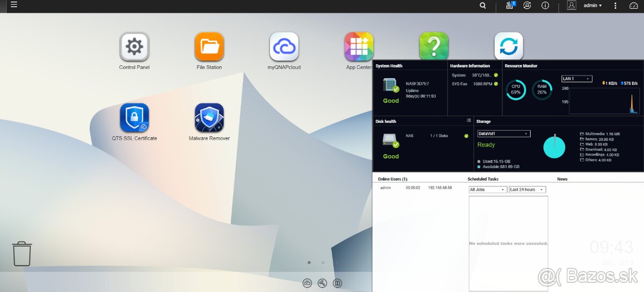Open the desktop recycle bin
The width and height of the screenshot is (644, 292).
[22, 253]
